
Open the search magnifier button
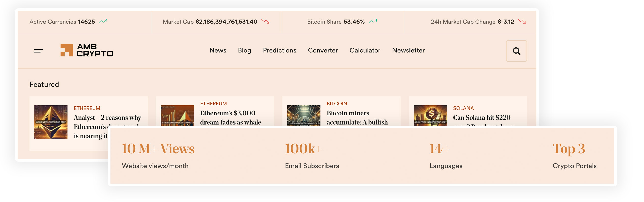516,51
